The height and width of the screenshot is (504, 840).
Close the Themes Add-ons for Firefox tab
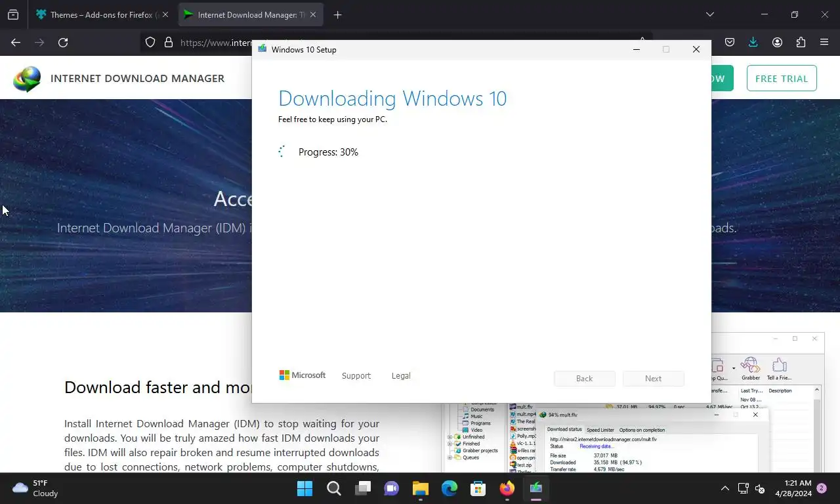(x=165, y=14)
